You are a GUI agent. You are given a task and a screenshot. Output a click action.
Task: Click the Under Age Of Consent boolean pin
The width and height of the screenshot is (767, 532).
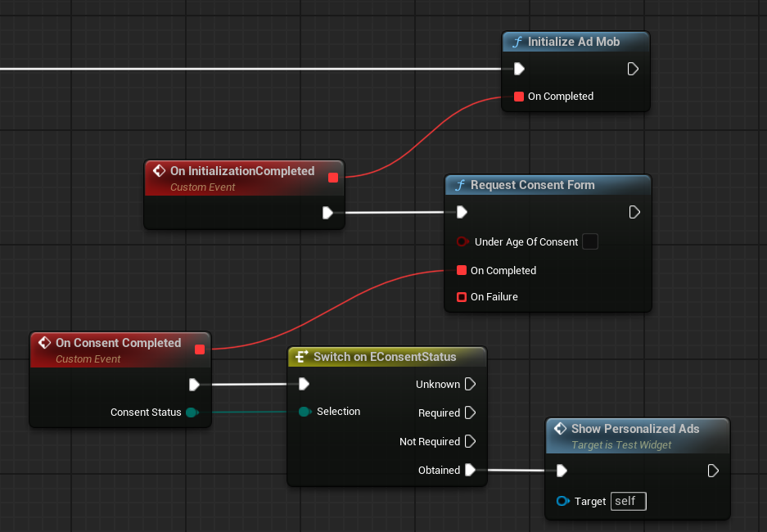[462, 241]
